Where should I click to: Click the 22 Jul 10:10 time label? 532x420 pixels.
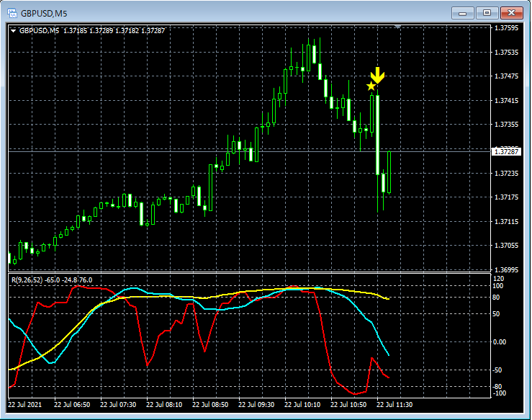coord(302,405)
